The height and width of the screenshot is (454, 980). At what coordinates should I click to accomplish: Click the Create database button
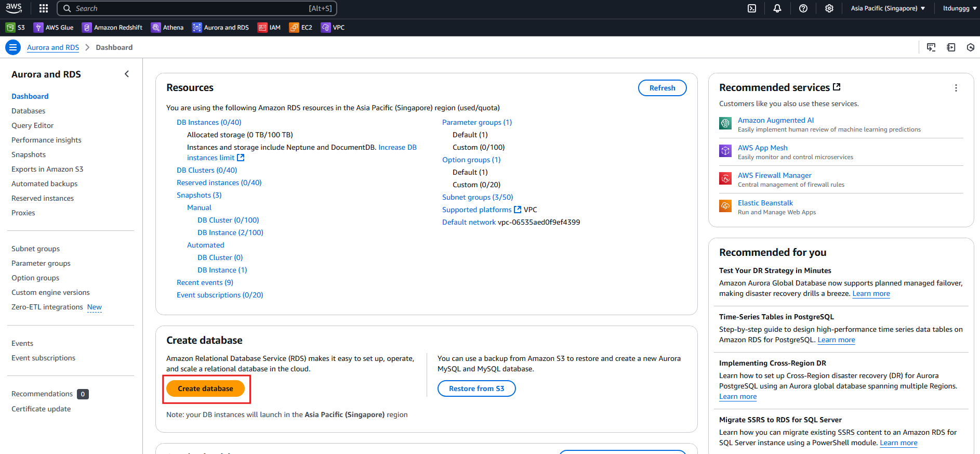(x=205, y=388)
